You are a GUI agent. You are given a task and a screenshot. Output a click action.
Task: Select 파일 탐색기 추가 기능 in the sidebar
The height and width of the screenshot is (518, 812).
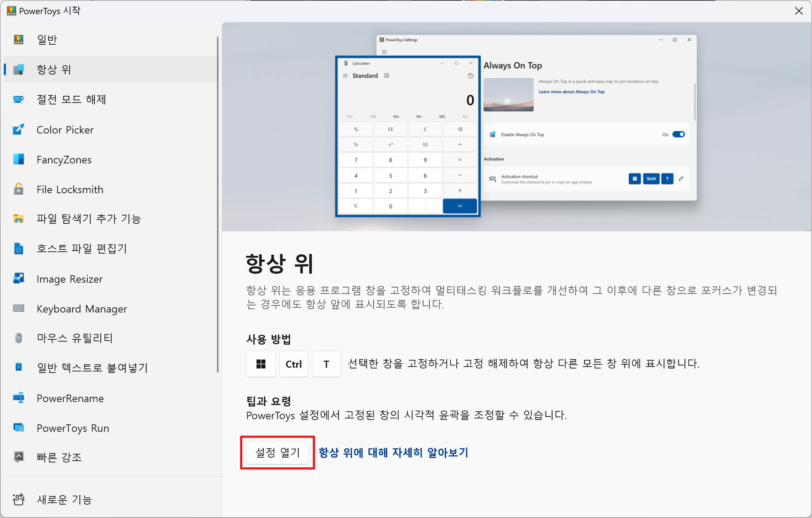pos(89,219)
